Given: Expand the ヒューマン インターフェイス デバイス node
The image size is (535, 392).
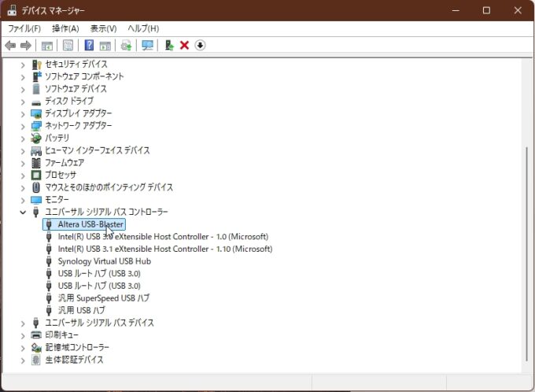Looking at the screenshot, I should pyautogui.click(x=23, y=151).
